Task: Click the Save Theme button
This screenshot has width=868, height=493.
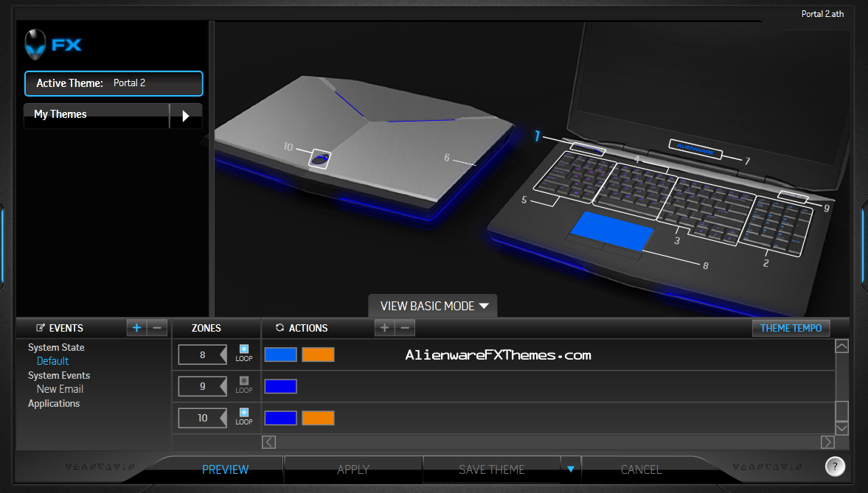Action: 492,469
